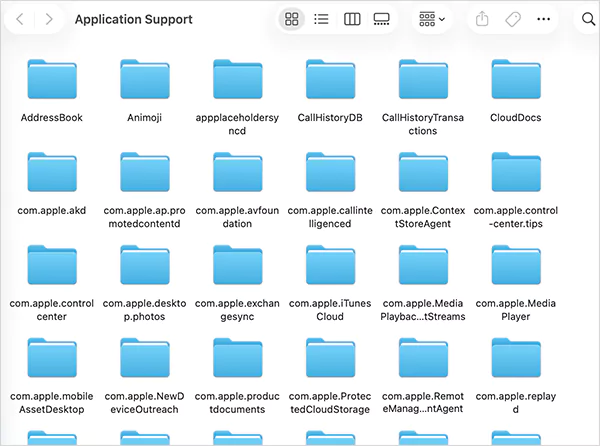The width and height of the screenshot is (600, 446).
Task: Click the search magnifier icon
Action: click(x=588, y=19)
